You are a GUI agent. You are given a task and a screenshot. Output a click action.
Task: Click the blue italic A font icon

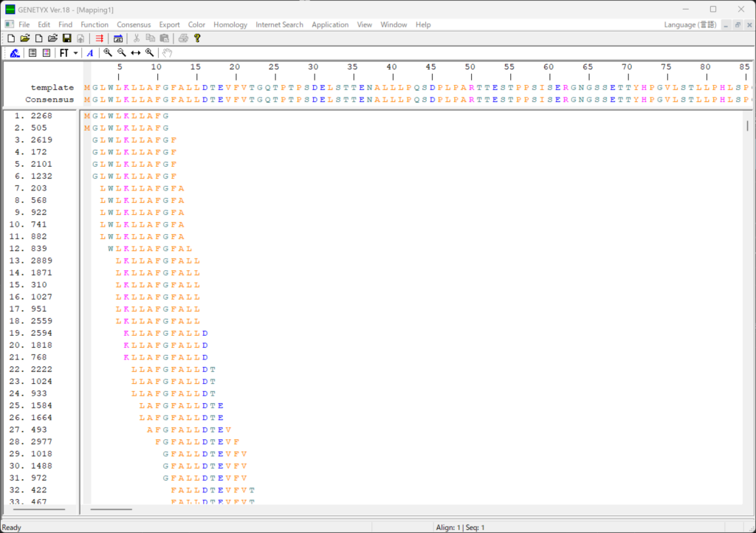click(x=90, y=53)
